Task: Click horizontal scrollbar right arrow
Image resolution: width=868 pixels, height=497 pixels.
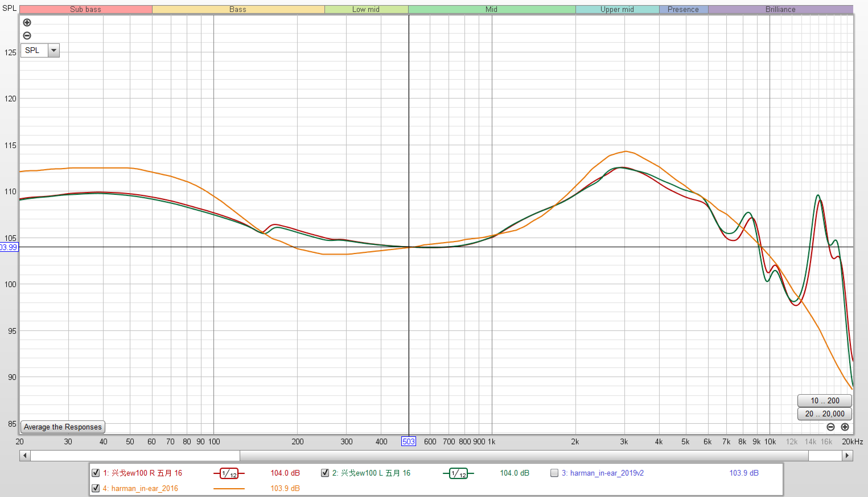Action: click(x=848, y=455)
